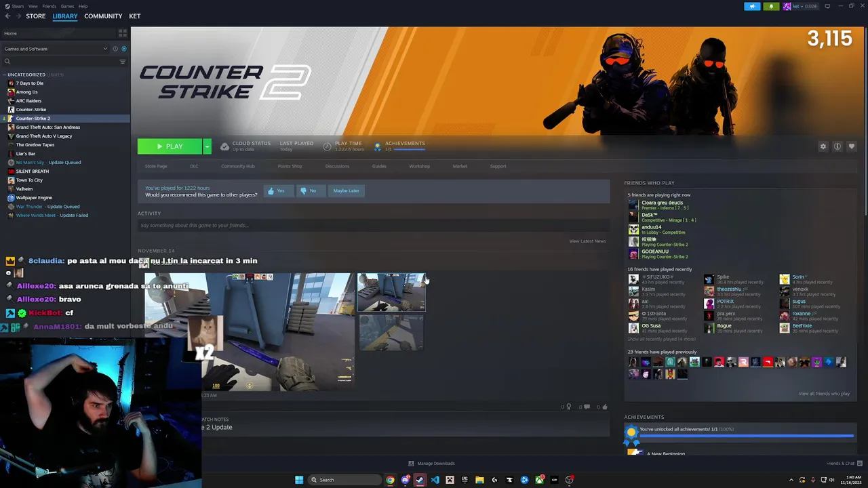Viewport: 868px width, 488px height.
Task: Open the Friends menu
Action: (50, 6)
